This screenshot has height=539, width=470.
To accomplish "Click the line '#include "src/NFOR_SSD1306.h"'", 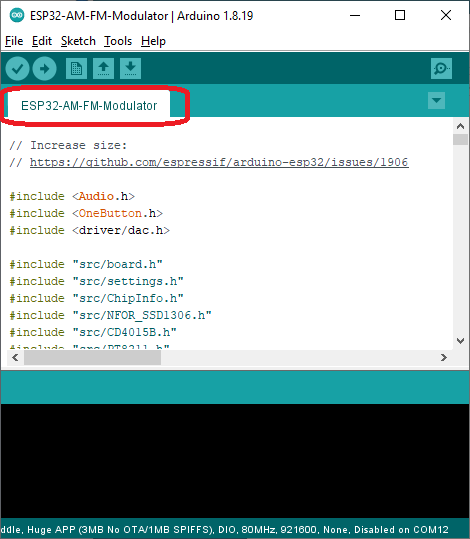I will 110,315.
